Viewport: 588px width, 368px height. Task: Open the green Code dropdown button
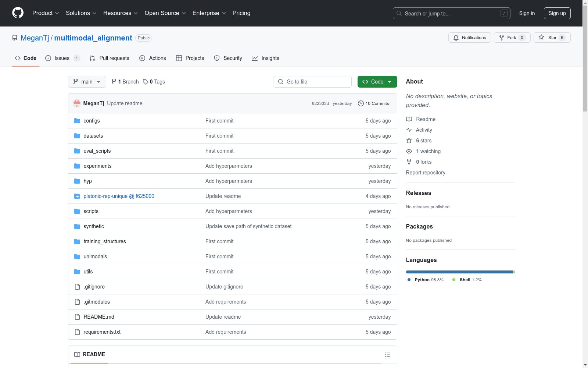(377, 82)
